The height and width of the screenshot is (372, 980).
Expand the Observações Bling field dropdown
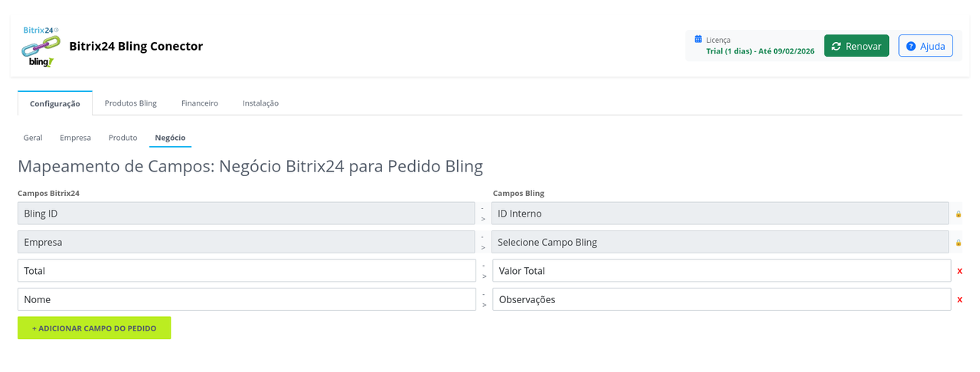coord(721,299)
